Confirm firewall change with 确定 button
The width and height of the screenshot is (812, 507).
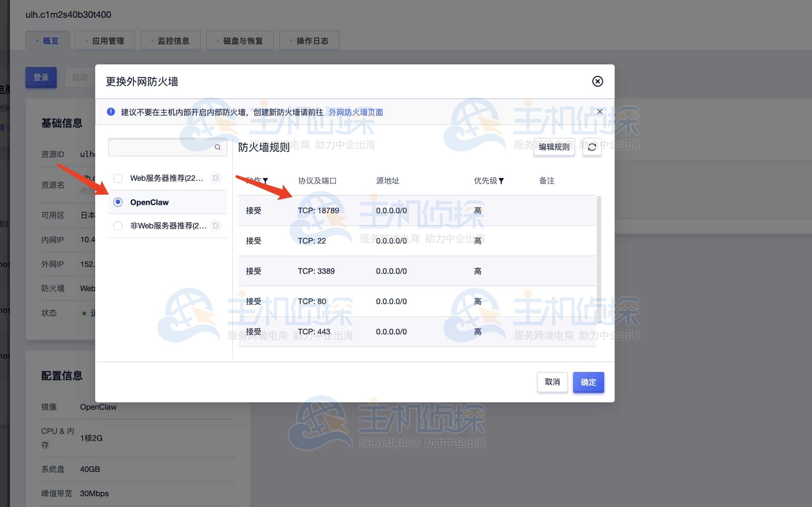tap(588, 382)
